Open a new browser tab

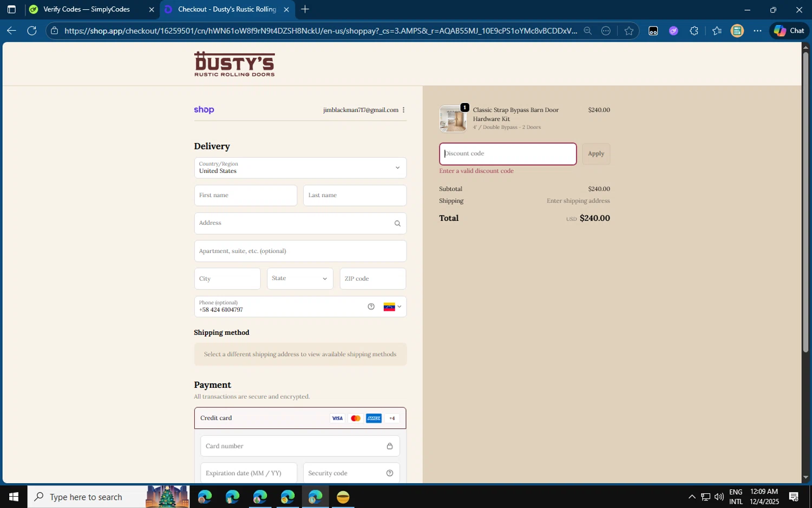[x=305, y=9]
